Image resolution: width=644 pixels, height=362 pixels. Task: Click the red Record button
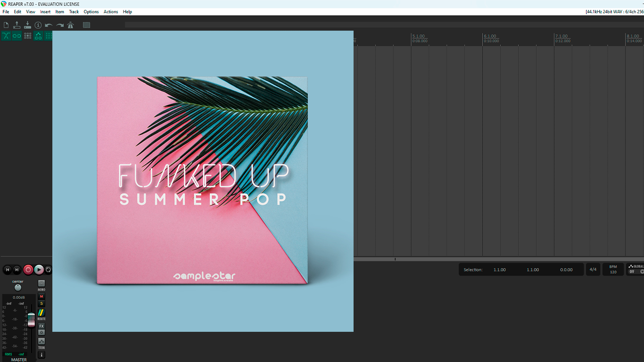click(x=28, y=270)
